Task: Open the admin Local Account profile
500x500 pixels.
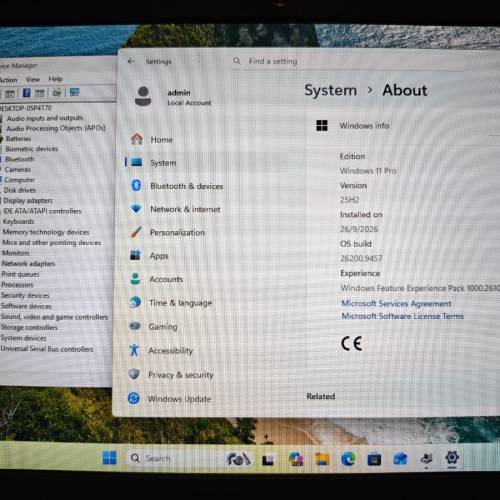Action: point(173,97)
